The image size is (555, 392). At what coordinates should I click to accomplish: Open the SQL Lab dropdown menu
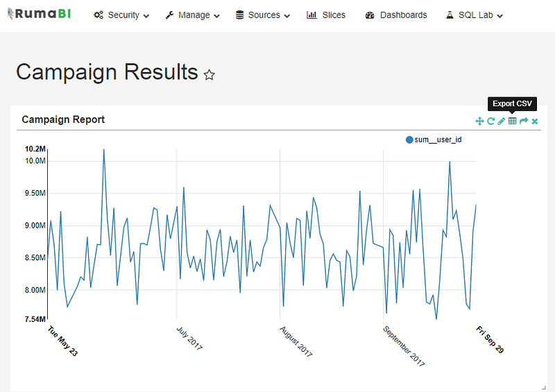point(475,15)
